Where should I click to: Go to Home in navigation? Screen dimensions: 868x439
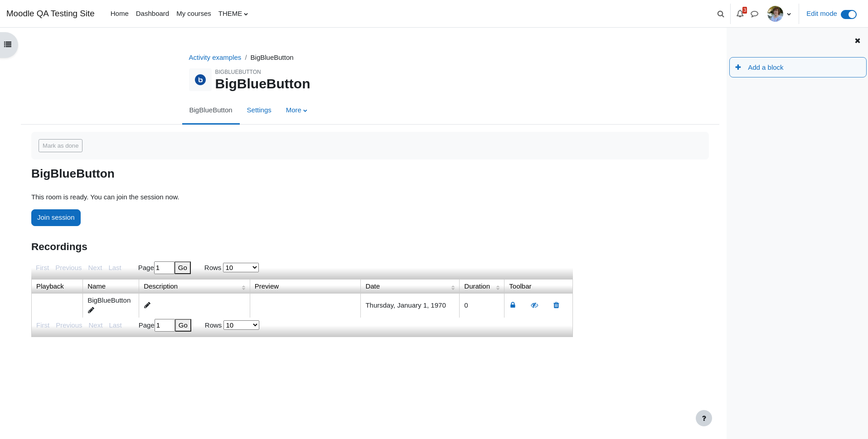point(119,14)
